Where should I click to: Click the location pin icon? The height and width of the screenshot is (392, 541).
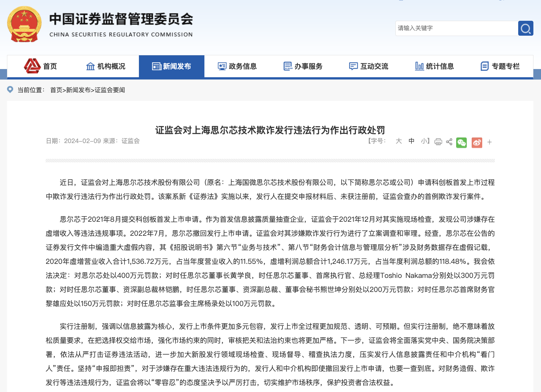(10, 90)
